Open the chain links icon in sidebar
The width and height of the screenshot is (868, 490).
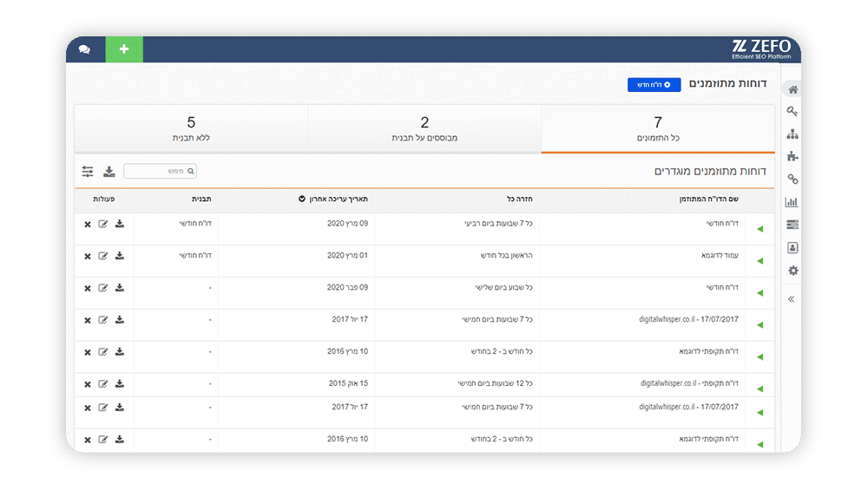click(792, 180)
